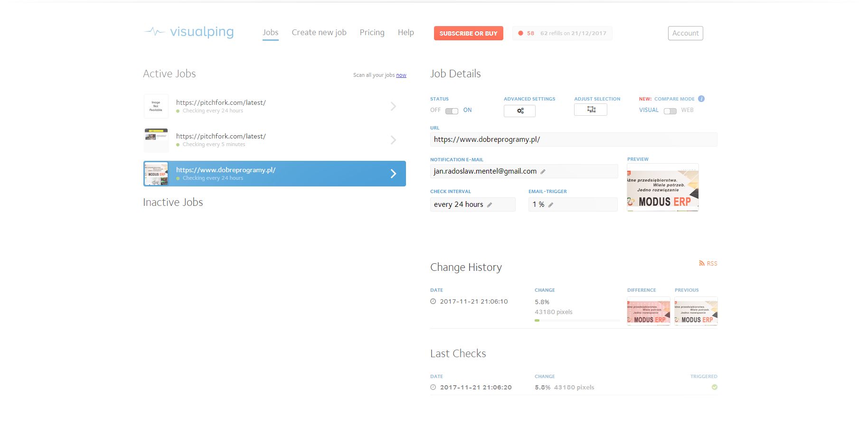This screenshot has width=868, height=435.
Task: Click the Inactive Jobs heading
Action: (x=173, y=202)
